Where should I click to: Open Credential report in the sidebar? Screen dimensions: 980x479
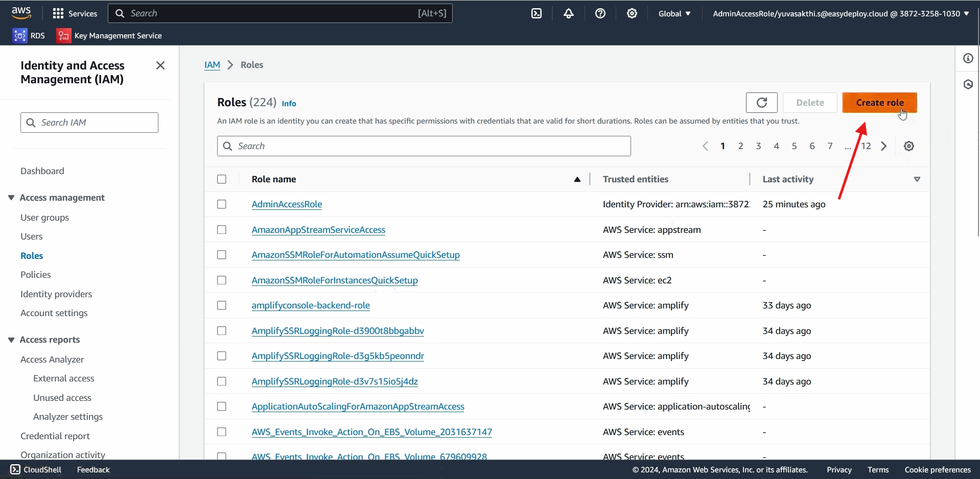pyautogui.click(x=55, y=436)
